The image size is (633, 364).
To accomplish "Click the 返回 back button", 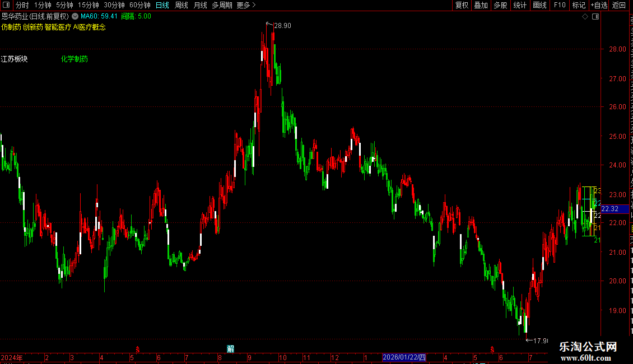I will (618, 5).
